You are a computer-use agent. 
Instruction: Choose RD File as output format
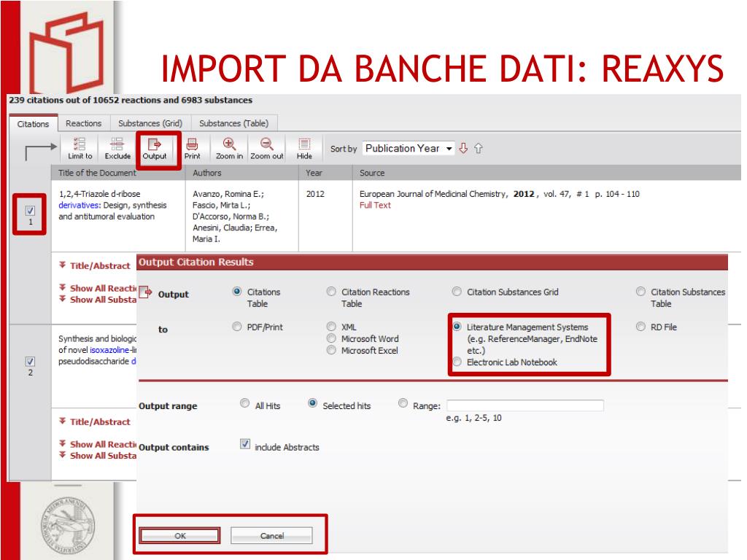[640, 327]
